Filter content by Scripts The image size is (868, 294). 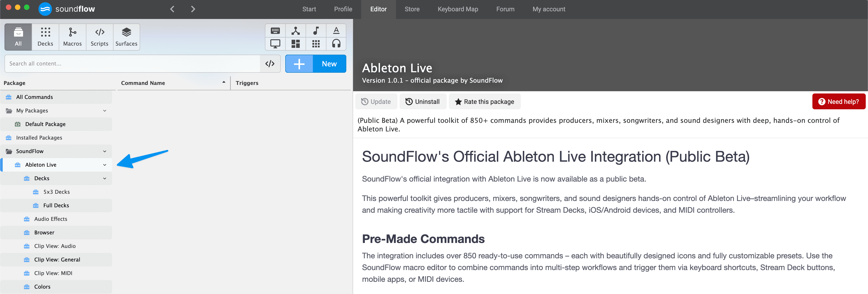pos(99,37)
